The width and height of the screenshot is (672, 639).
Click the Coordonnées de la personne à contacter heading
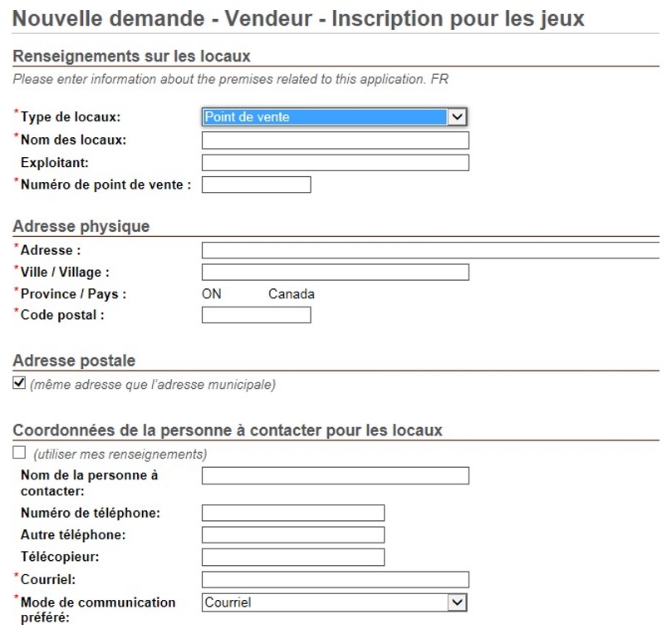tap(228, 430)
